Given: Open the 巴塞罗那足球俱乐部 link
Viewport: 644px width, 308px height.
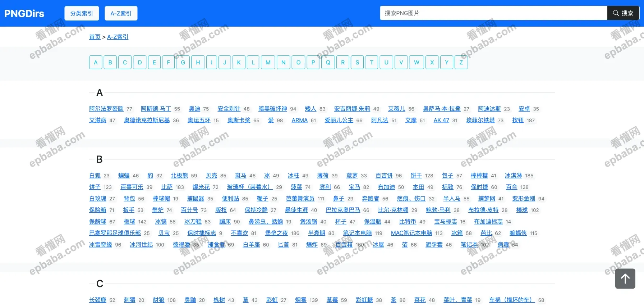Looking at the screenshot, I should (x=115, y=233).
